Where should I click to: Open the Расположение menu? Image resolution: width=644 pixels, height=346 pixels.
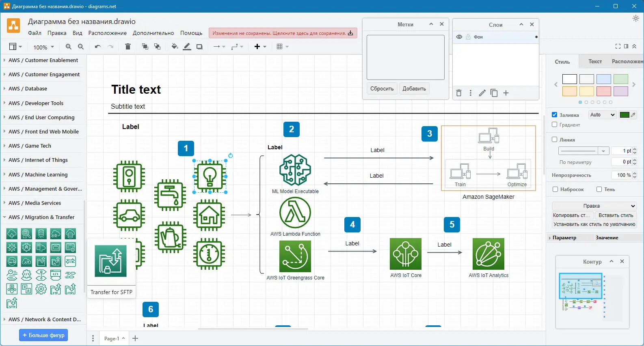point(108,33)
